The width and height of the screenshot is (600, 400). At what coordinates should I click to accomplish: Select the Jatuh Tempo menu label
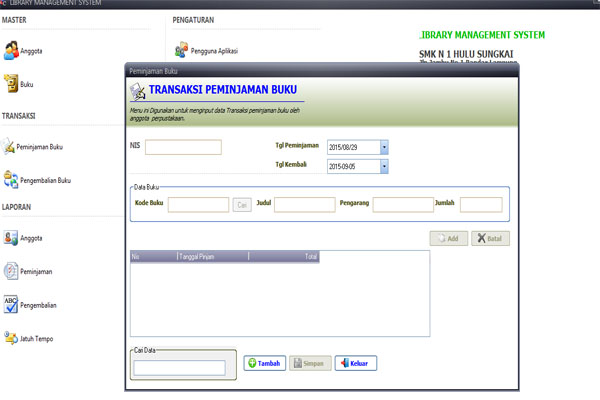point(37,339)
